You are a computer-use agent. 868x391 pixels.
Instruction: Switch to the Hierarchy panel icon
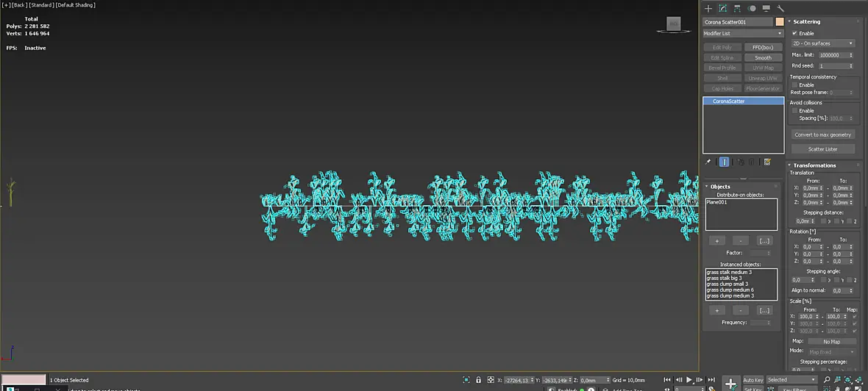[737, 8]
